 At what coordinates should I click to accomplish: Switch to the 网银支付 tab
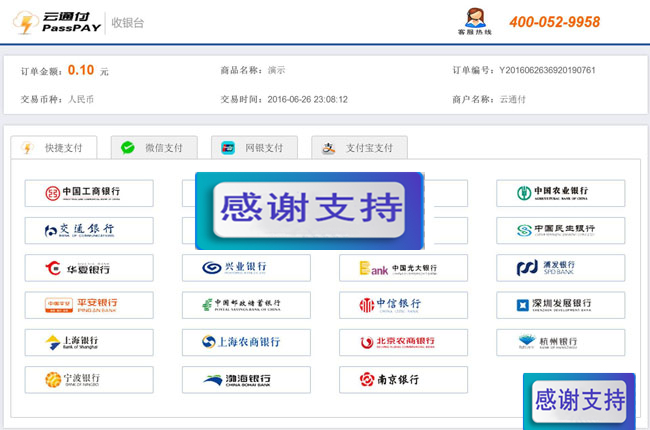pos(254,148)
